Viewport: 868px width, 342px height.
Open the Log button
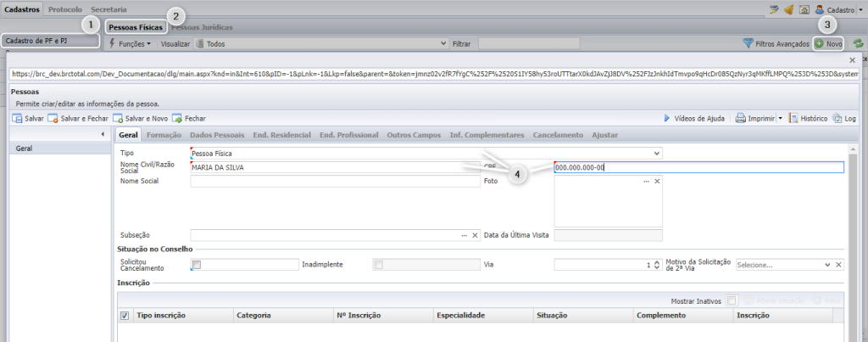click(x=844, y=119)
